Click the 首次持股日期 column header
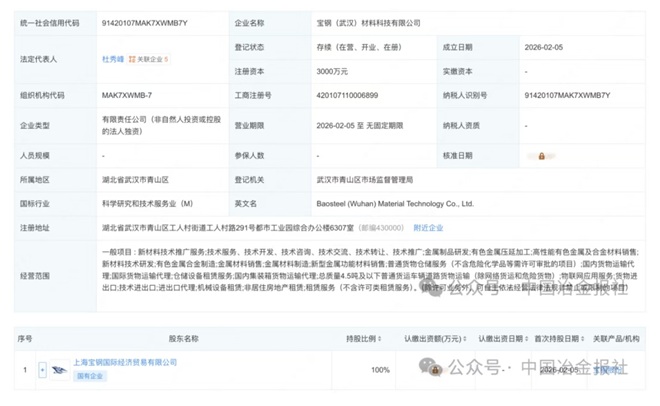 [556, 338]
